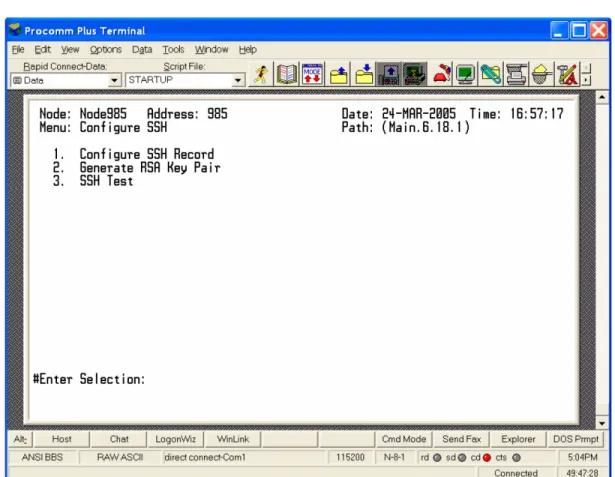Click the ANSI BBS status field
Screen dimensions: 615x477
click(42, 457)
